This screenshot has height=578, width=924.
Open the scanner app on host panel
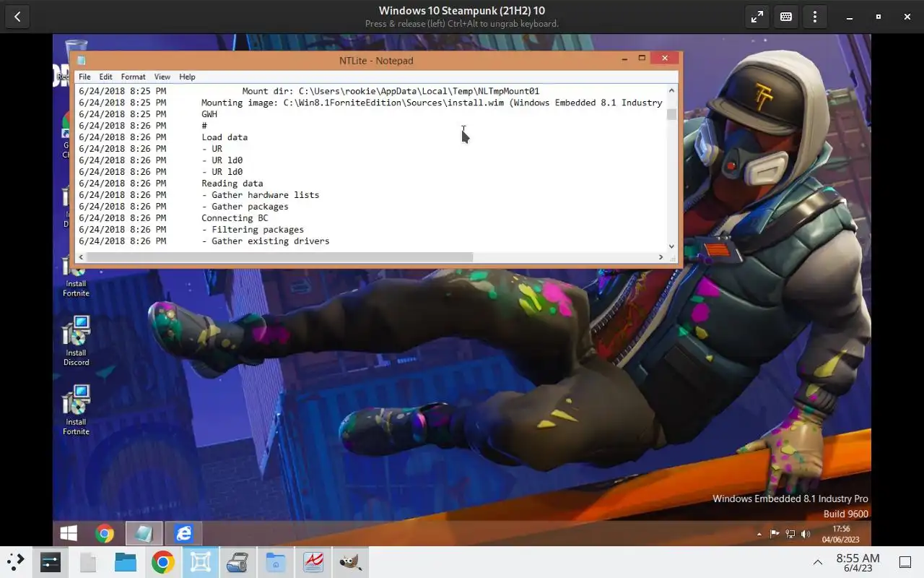coord(237,562)
